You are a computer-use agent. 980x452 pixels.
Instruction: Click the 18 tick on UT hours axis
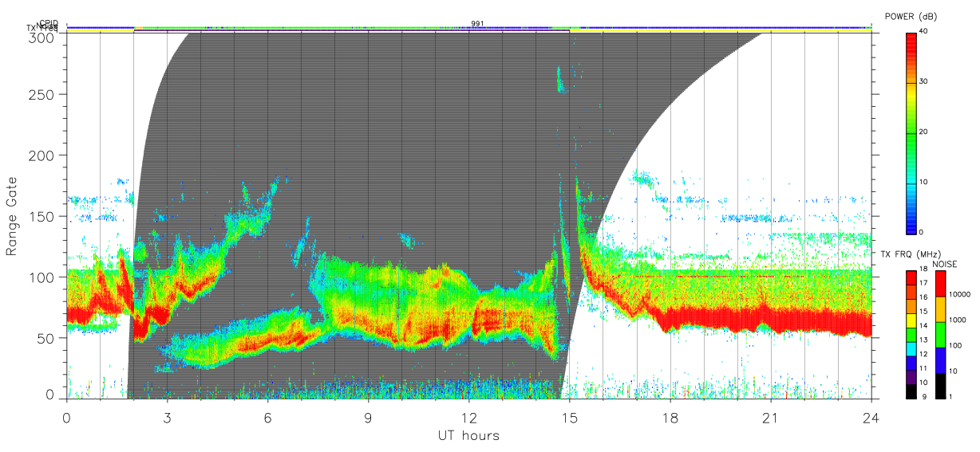670,418
